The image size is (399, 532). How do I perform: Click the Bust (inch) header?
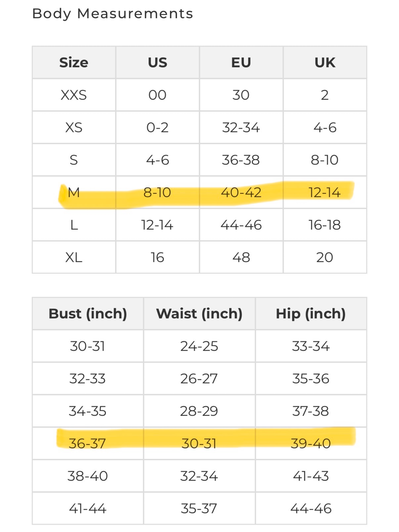pyautogui.click(x=88, y=314)
